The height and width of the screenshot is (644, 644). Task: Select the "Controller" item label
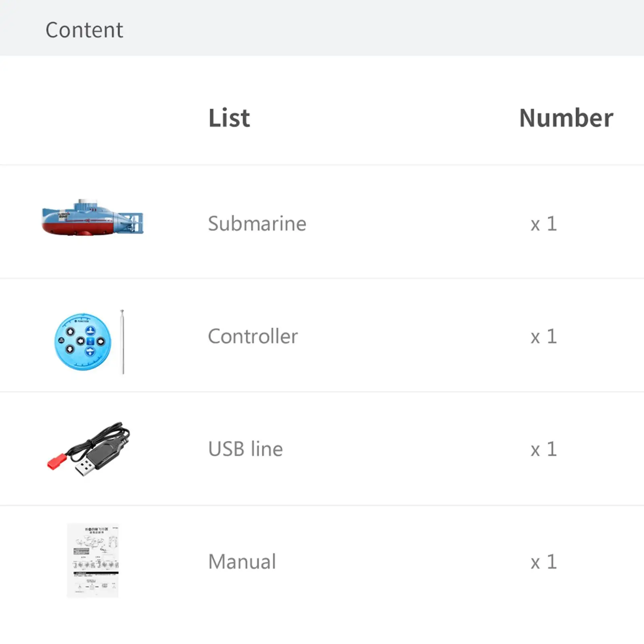[x=253, y=336]
